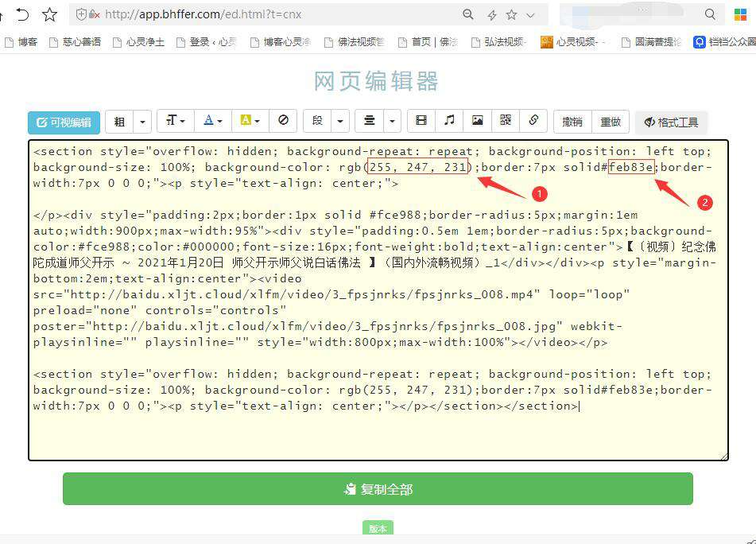Click the small green 版本 button
This screenshot has height=544, width=756.
coord(378,528)
